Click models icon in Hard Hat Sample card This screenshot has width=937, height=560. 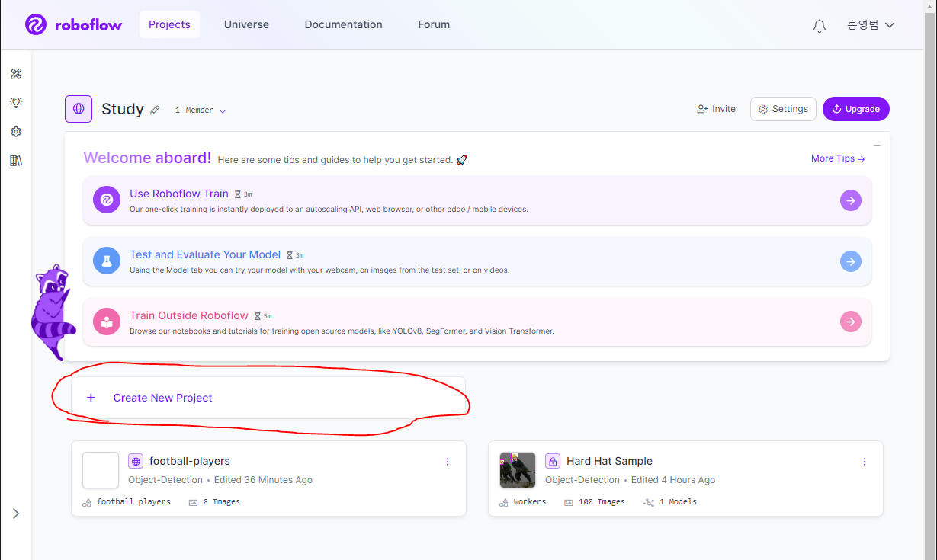click(x=649, y=502)
